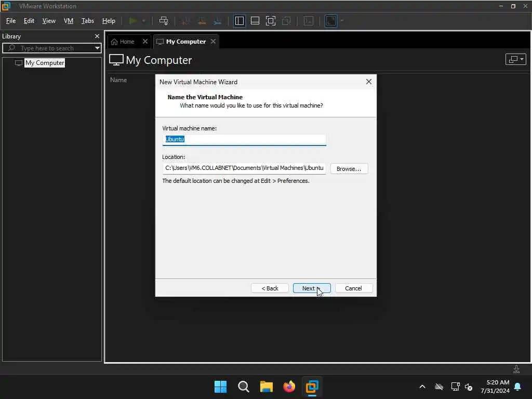Open File Explorer from taskbar
The image size is (532, 399).
click(267, 387)
